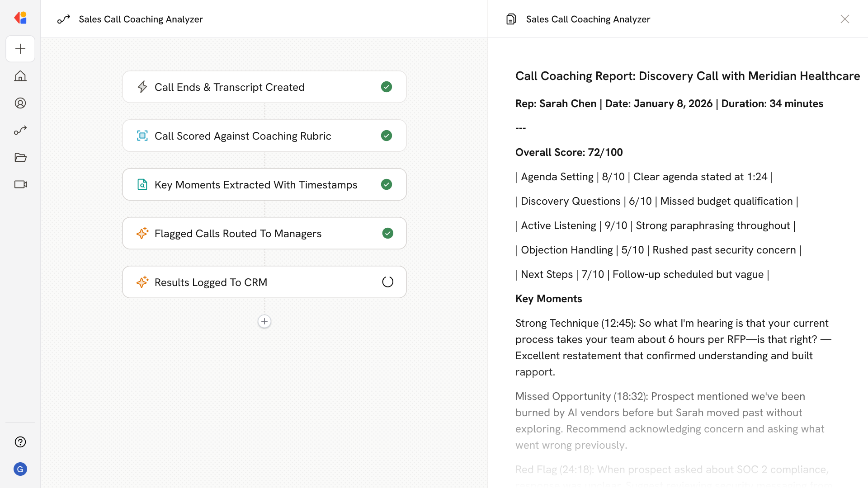Click the user avatar G

[x=20, y=469]
